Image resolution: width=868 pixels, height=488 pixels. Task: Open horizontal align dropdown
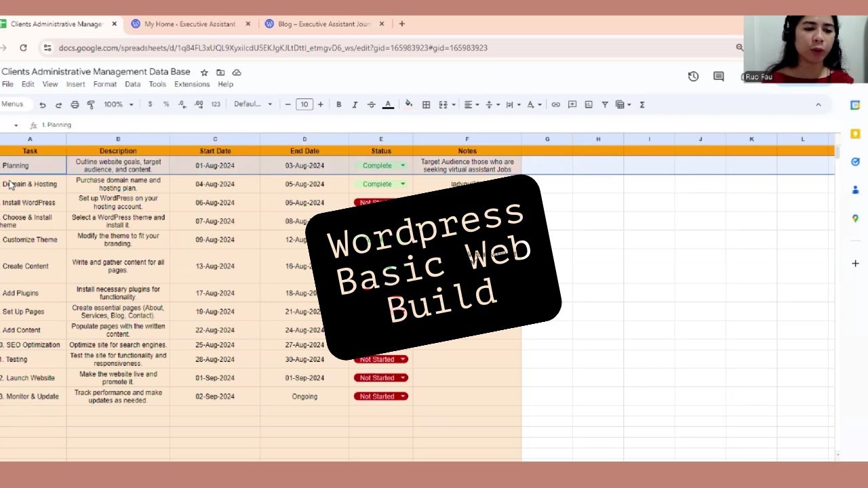pyautogui.click(x=471, y=104)
